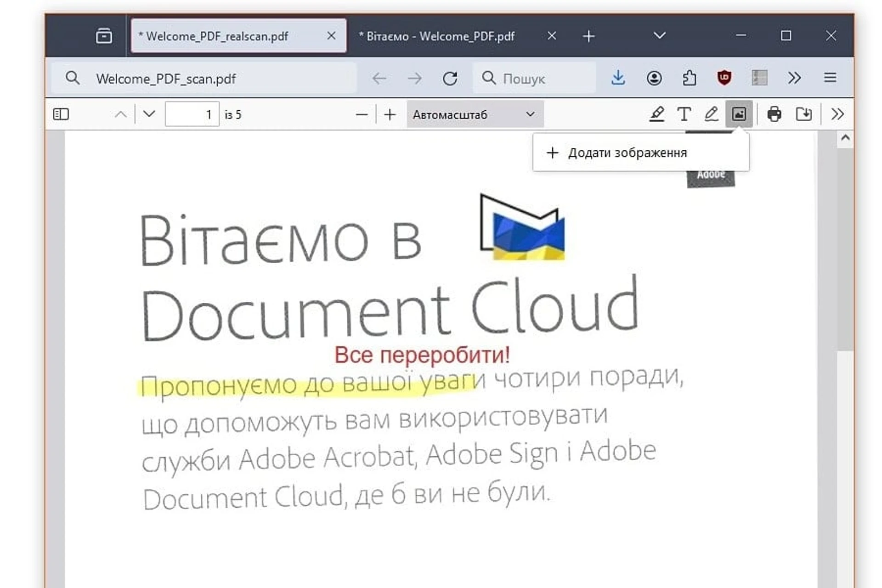Focus the Пошук search field
The width and height of the screenshot is (882, 588).
click(x=535, y=78)
